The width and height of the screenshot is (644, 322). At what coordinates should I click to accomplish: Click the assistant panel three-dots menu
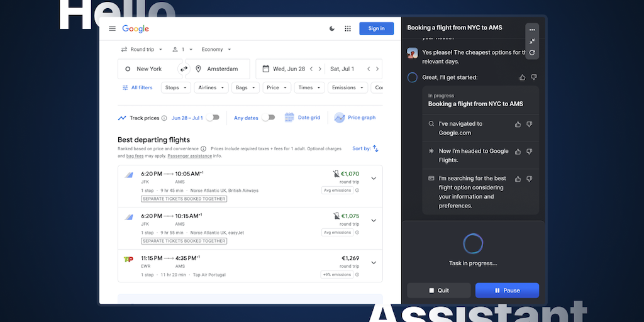tap(532, 30)
